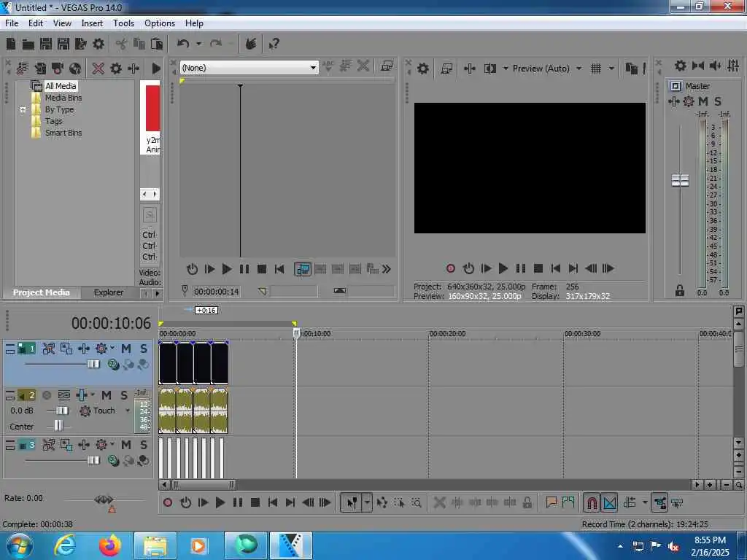
Task: Open track motion on video track 3
Action: (x=66, y=446)
